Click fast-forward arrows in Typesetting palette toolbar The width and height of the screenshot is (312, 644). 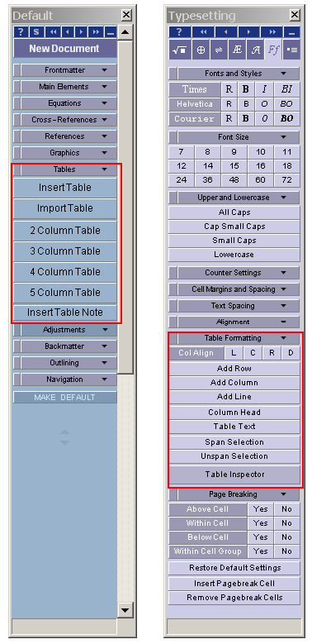click(x=272, y=31)
